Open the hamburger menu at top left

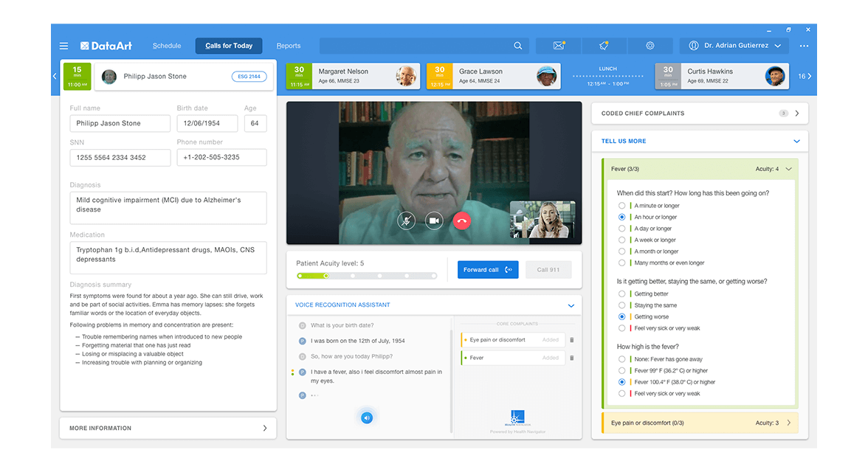[64, 45]
